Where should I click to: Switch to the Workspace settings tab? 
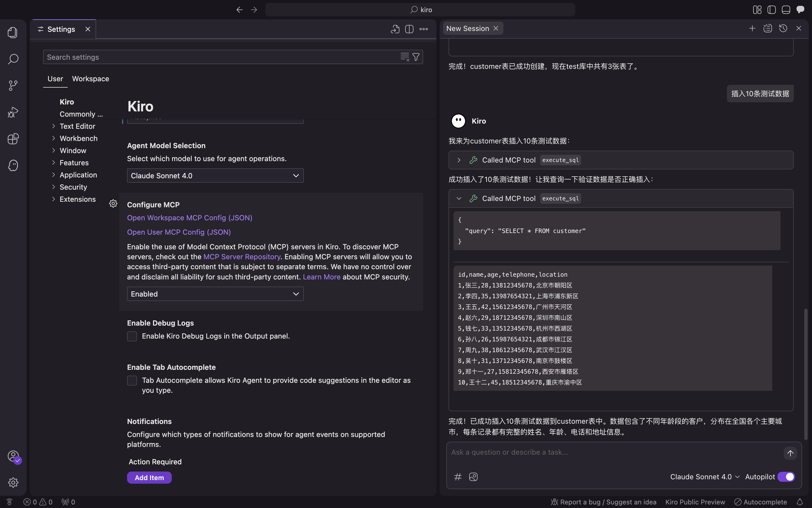click(x=91, y=78)
